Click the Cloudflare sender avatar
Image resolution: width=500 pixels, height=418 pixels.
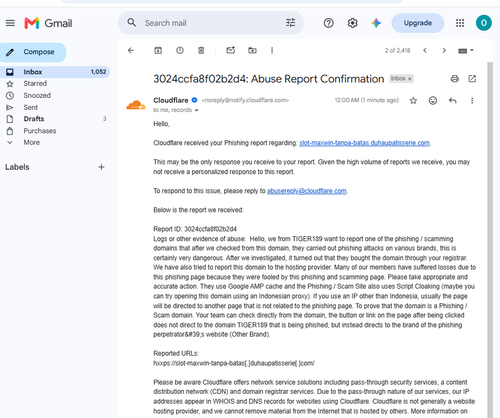click(136, 105)
